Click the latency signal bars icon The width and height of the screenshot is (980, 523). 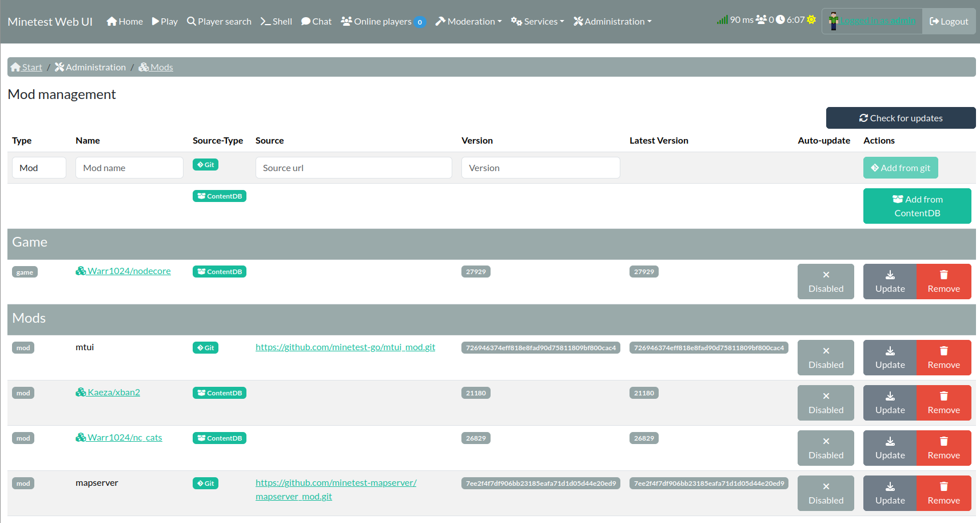(722, 20)
